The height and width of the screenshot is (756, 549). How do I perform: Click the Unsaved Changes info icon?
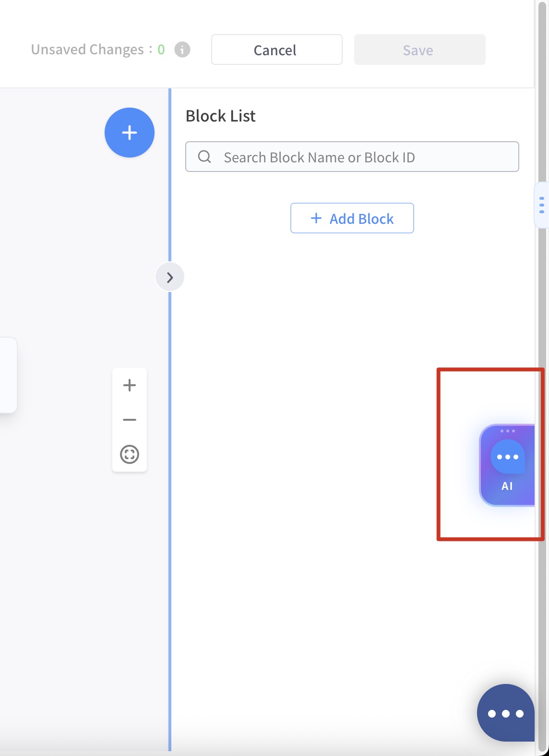tap(182, 49)
